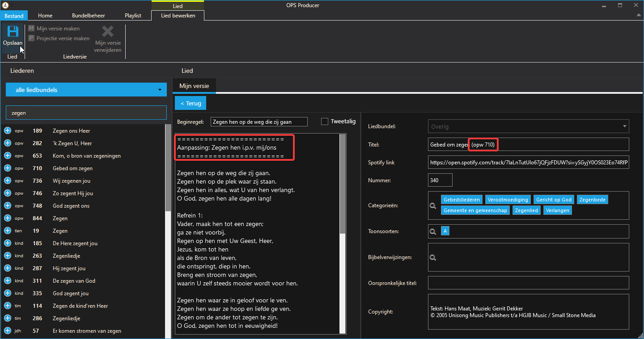Search Bible references via the Bijbelverwijzingen magnifier
Viewport: 644px width, 339px height.
[x=433, y=258]
